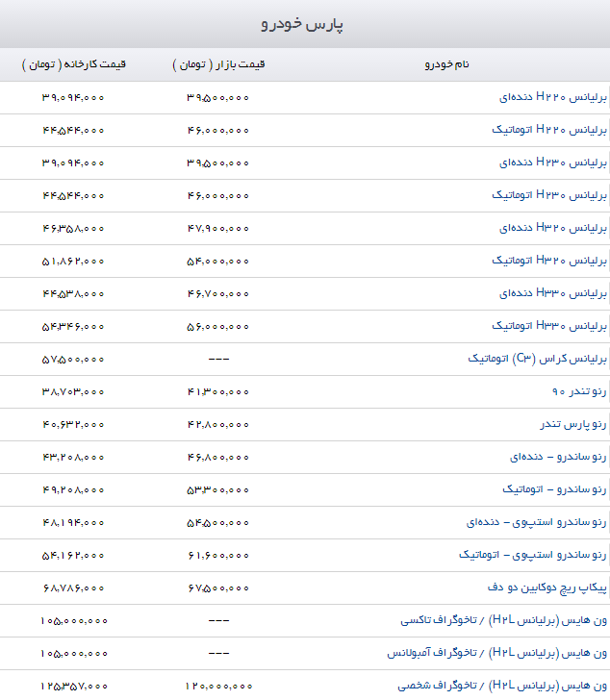Select factory price ۴۸,۱۹۴,۰۰۰ cell
This screenshot has height=700, width=610.
73,523
